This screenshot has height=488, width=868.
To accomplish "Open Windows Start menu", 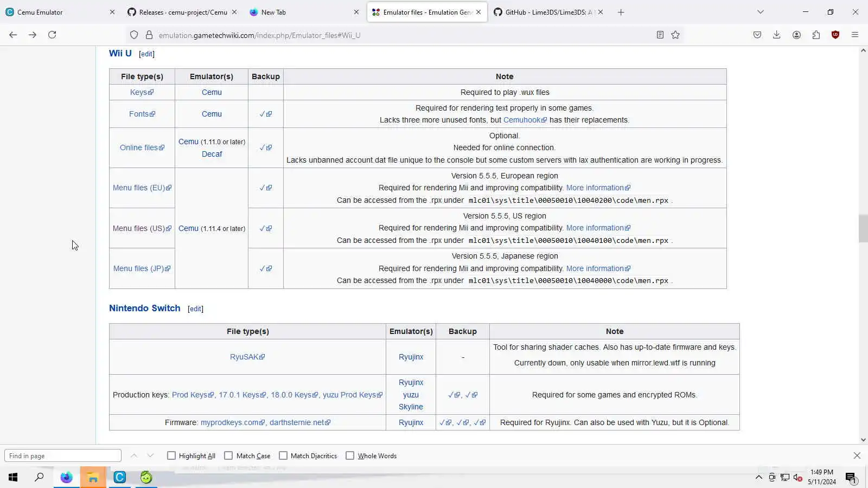I will point(13,477).
